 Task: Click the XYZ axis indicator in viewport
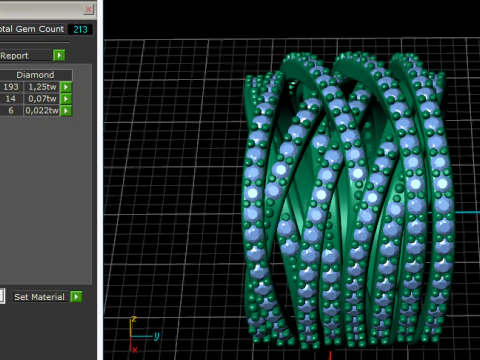pyautogui.click(x=143, y=334)
